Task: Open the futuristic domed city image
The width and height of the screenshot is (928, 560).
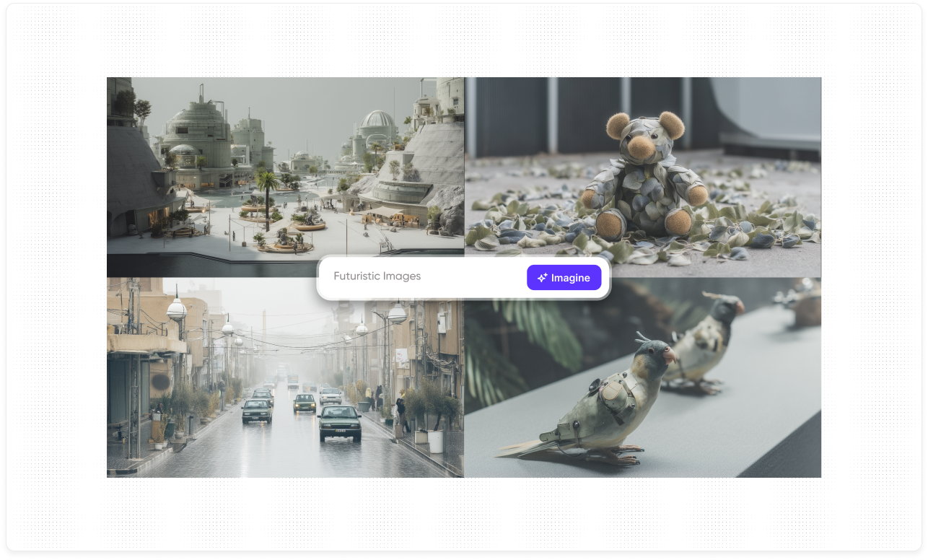Action: pyautogui.click(x=285, y=177)
